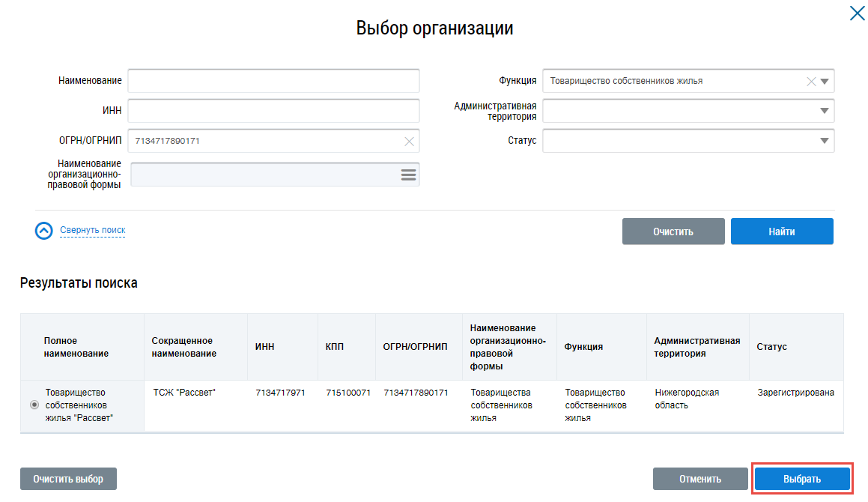Screen dimensions: 868x502
Task: Click the Отменить button
Action: 699,480
